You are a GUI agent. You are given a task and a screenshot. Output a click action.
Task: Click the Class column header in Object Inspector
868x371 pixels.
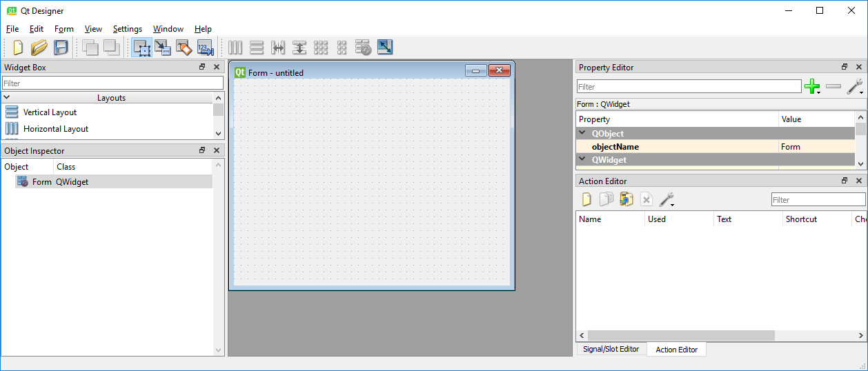134,166
